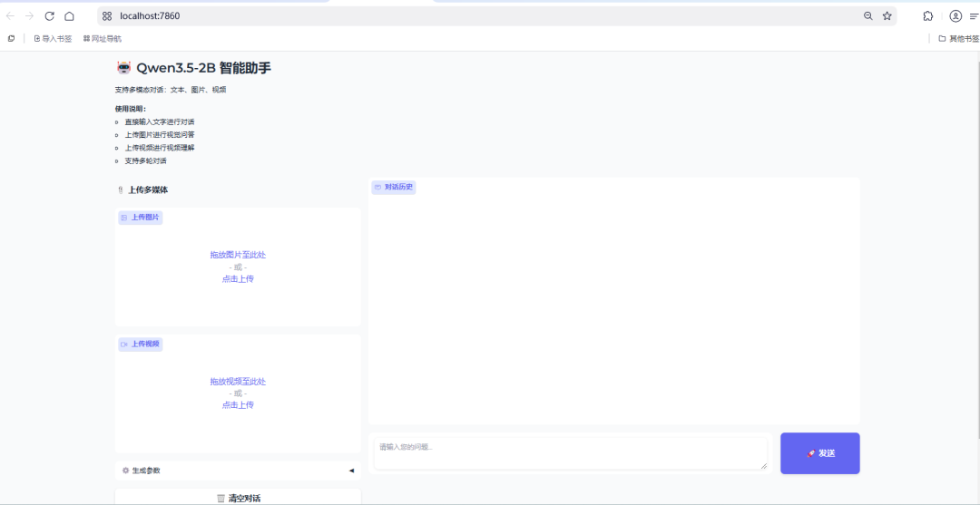Click the gear icon beside 生成参数
Screen dimensions: 980x505
[x=125, y=471]
